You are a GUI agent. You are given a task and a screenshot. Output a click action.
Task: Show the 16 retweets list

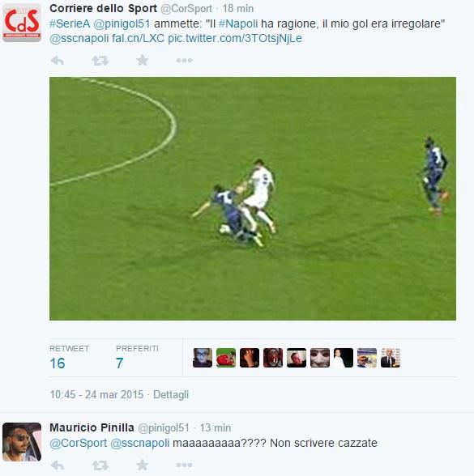click(70, 358)
